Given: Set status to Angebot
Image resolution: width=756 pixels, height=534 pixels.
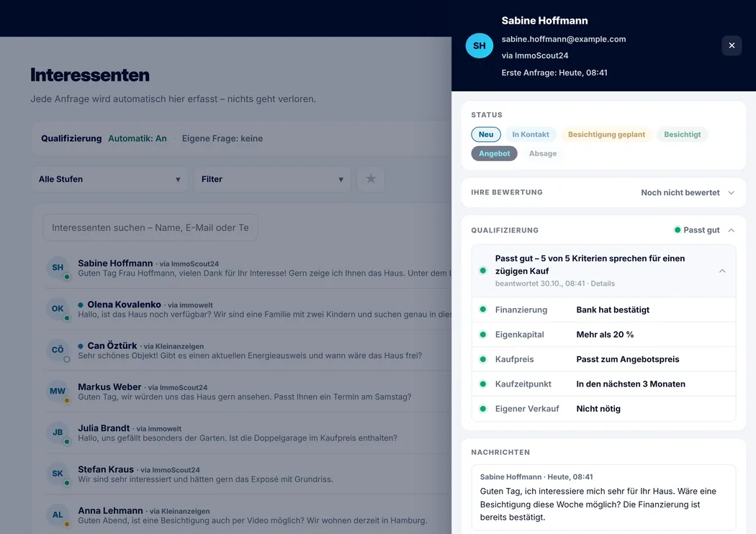Looking at the screenshot, I should [x=494, y=153].
